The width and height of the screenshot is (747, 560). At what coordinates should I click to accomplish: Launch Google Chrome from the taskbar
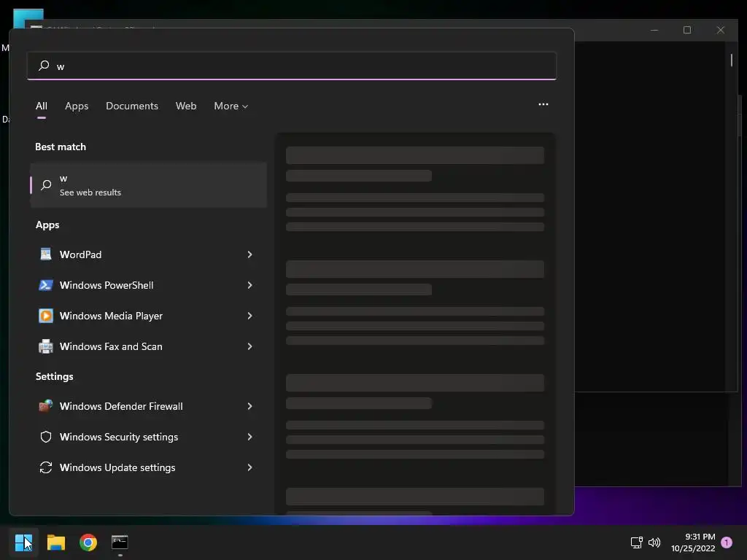pyautogui.click(x=88, y=542)
